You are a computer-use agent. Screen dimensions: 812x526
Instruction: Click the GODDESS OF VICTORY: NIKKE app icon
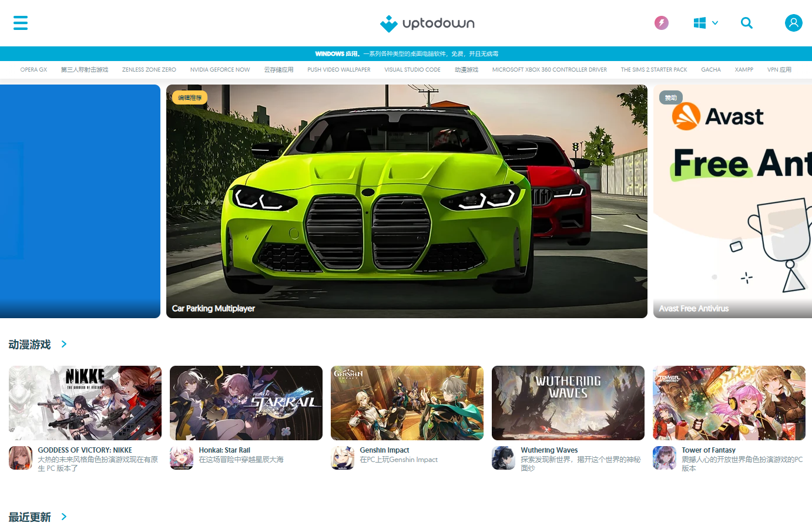pyautogui.click(x=21, y=458)
